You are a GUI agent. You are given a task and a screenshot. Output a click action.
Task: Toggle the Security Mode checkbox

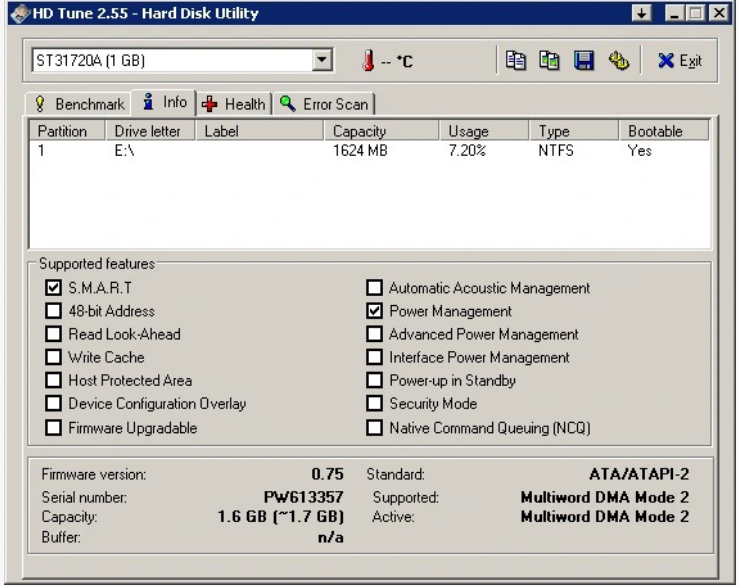pos(374,403)
